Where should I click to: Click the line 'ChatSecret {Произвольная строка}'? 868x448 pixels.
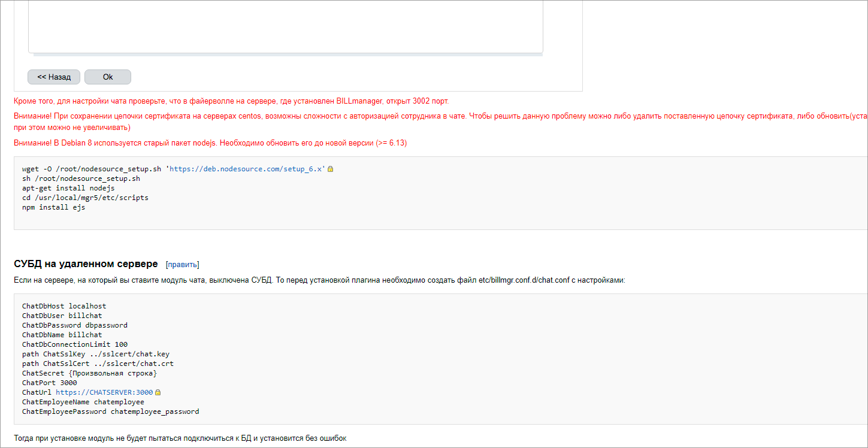point(90,373)
